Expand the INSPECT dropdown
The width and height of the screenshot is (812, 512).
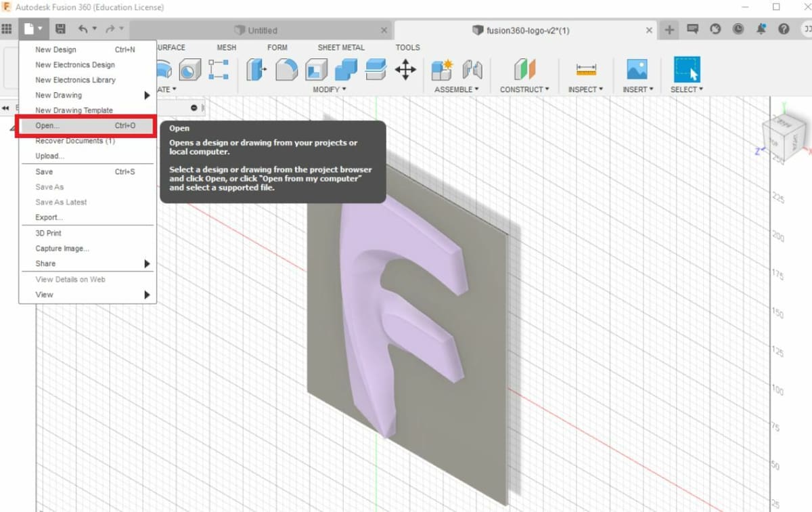point(586,89)
